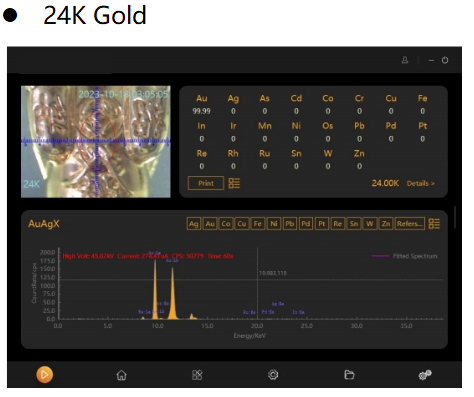Click the Cu element label in results
Viewport: 474px width, 397px height.
click(391, 98)
